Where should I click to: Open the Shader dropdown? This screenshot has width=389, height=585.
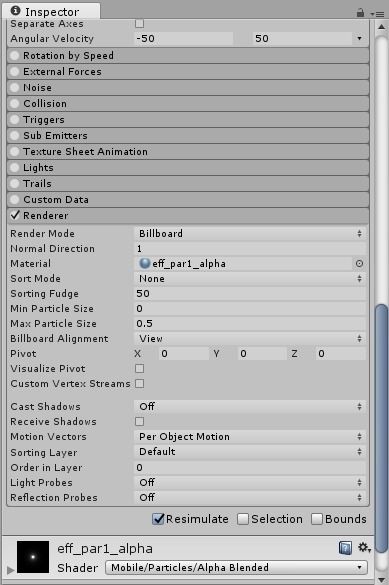click(236, 568)
